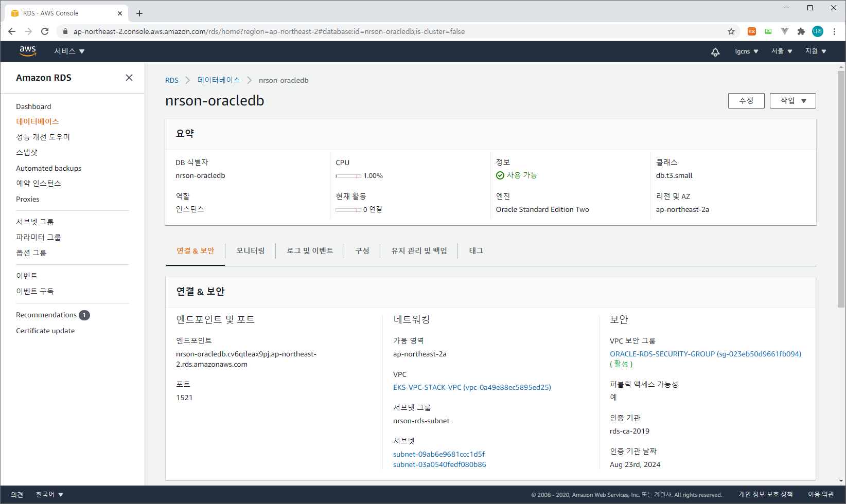Click the green extension icon in toolbar
Viewport: 846px width, 504px height.
768,31
